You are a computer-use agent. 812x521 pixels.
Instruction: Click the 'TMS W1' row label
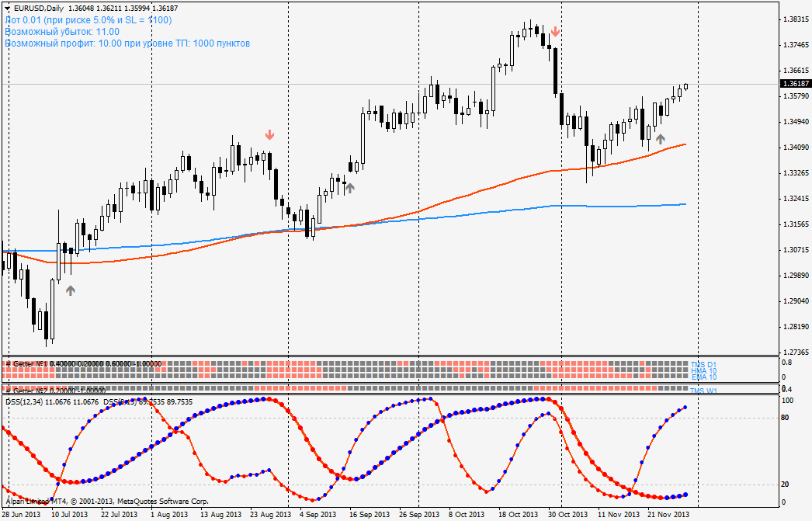click(703, 391)
